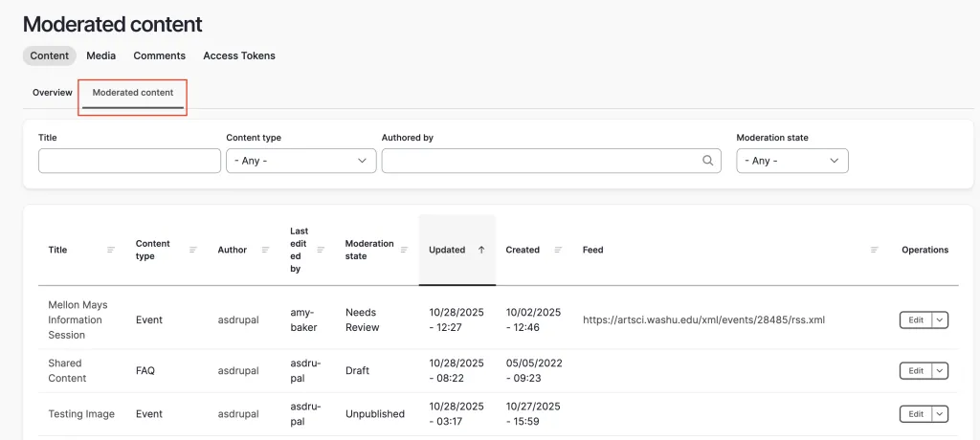Click the sort icon beside Content type column
The image size is (980, 440).
click(193, 250)
